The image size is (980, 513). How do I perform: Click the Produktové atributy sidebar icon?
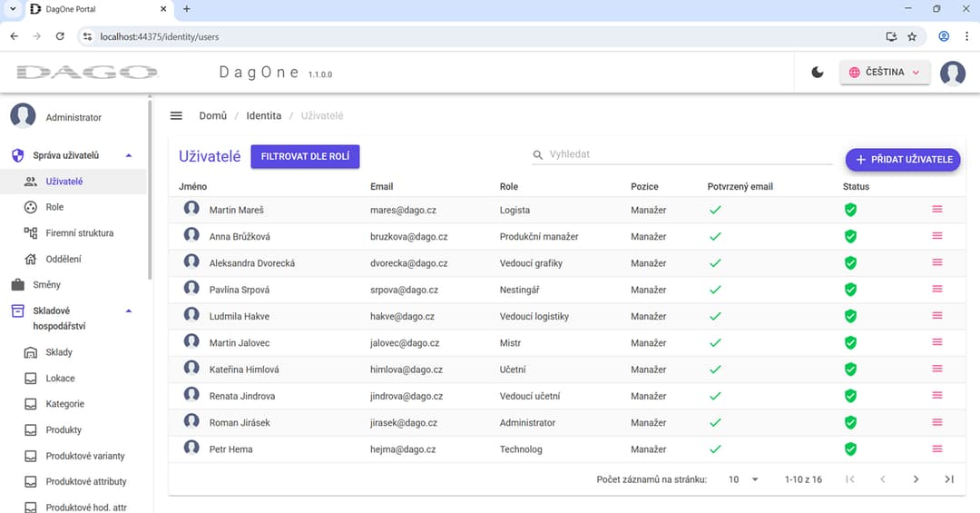click(x=30, y=482)
